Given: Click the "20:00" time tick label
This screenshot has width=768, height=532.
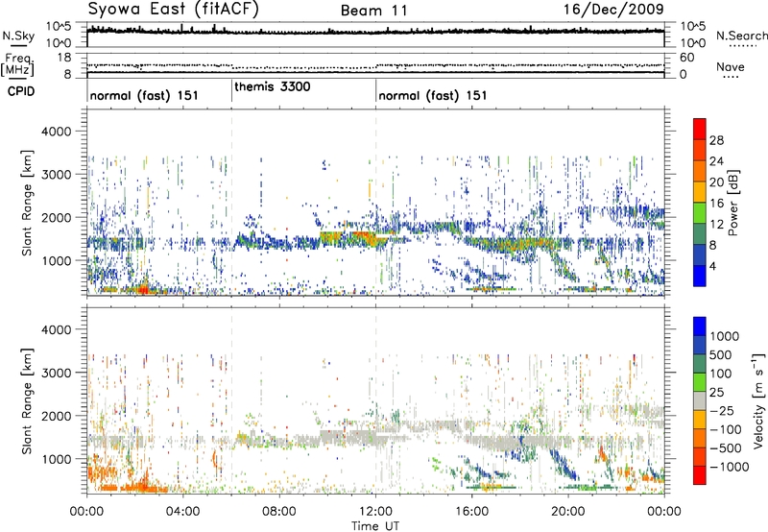Looking at the screenshot, I should click(568, 512).
